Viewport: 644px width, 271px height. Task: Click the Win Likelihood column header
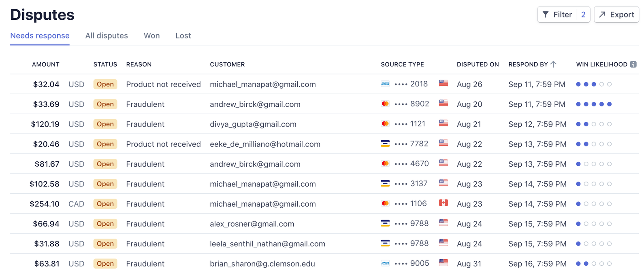pos(602,64)
